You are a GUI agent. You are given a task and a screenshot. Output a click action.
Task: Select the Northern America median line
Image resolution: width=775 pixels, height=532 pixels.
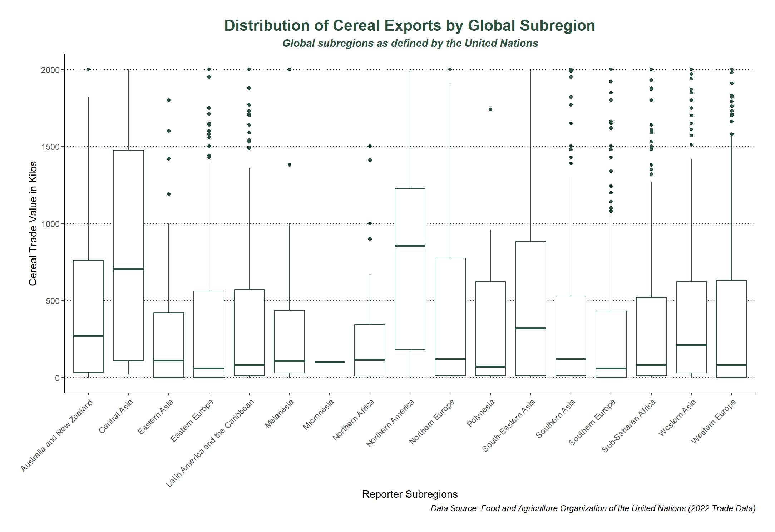point(410,246)
